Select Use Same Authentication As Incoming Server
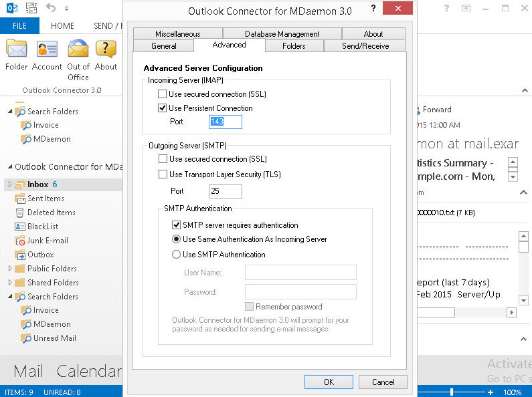This screenshot has height=397, width=532. pyautogui.click(x=176, y=239)
